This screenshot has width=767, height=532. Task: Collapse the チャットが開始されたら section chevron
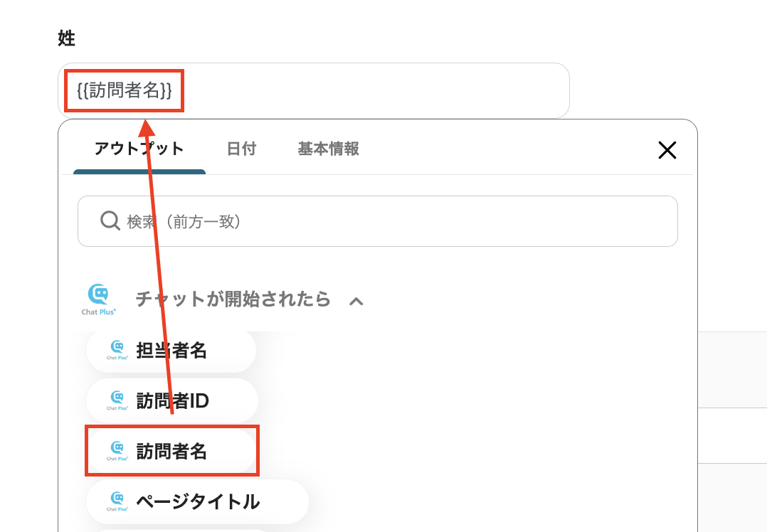pos(356,301)
